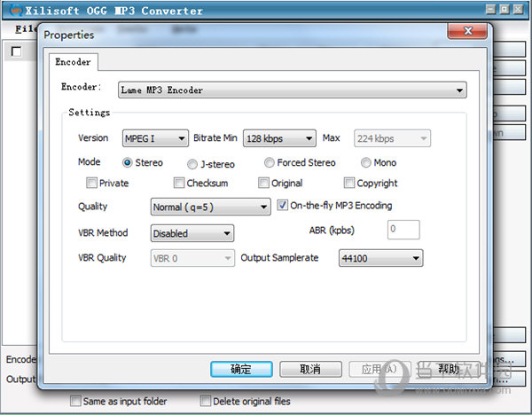Enable the Checksum checkbox

[179, 183]
